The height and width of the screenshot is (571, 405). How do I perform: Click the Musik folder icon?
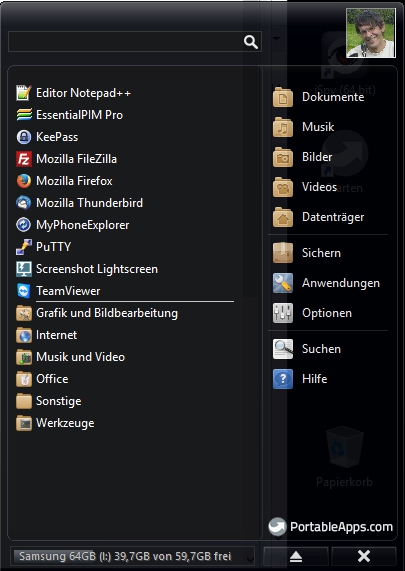click(283, 127)
